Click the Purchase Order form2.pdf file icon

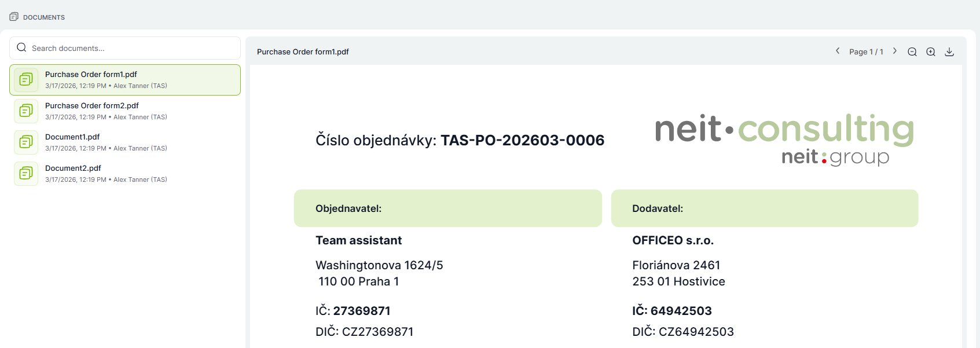pyautogui.click(x=26, y=111)
